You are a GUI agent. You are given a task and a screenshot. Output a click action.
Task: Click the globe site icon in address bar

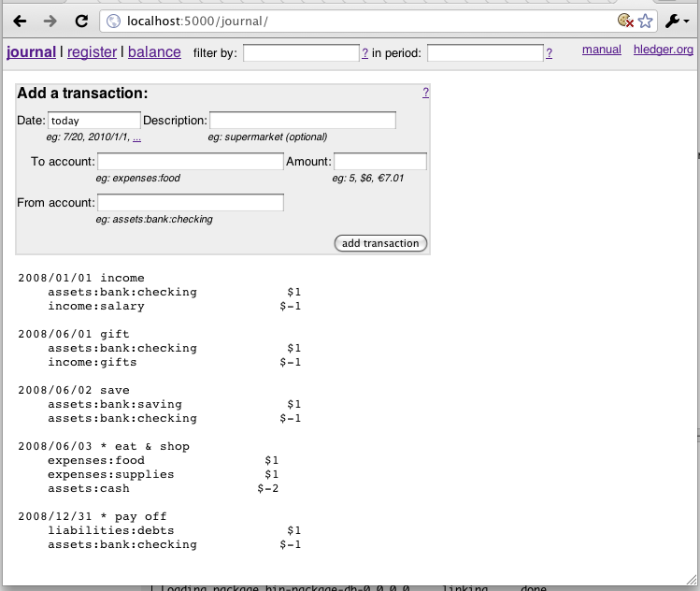112,21
